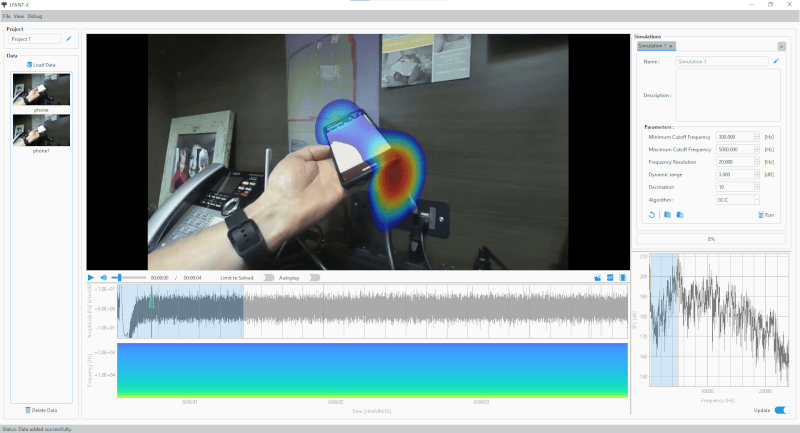800x433 pixels.
Task: Open the View menu
Action: (19, 16)
